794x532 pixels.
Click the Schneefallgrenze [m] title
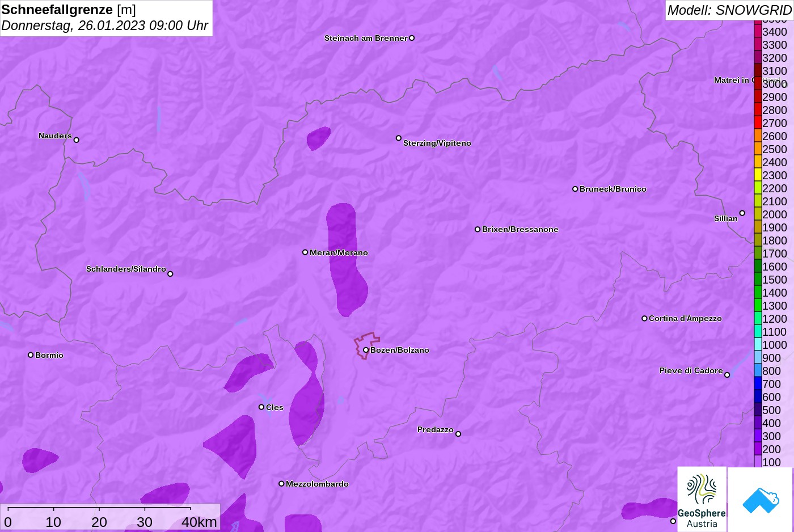(69, 10)
